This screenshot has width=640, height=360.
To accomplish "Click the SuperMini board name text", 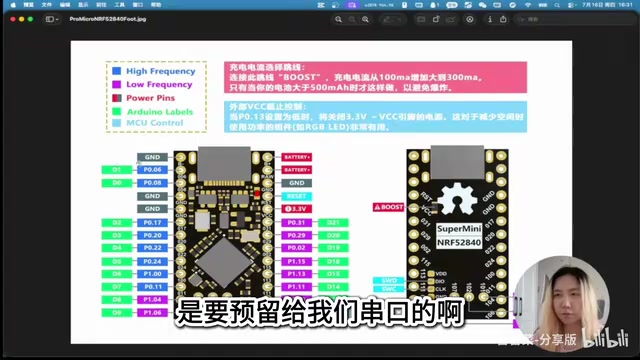I will [x=459, y=229].
